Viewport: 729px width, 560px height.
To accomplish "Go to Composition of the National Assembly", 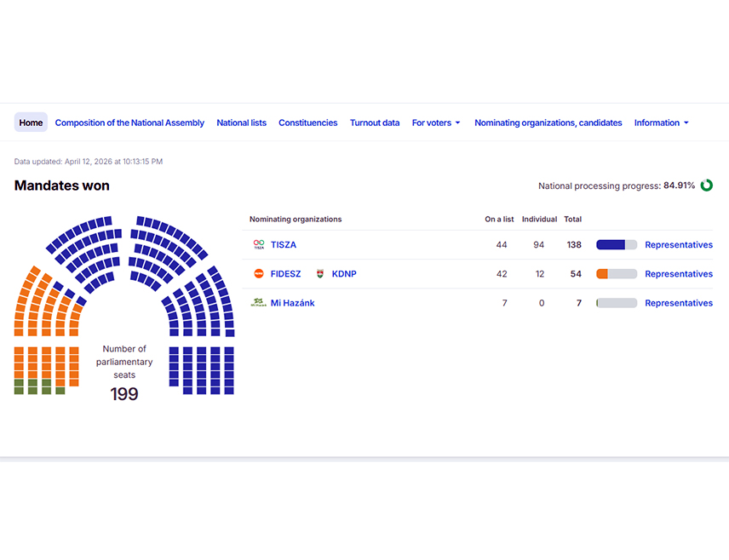I will point(129,123).
